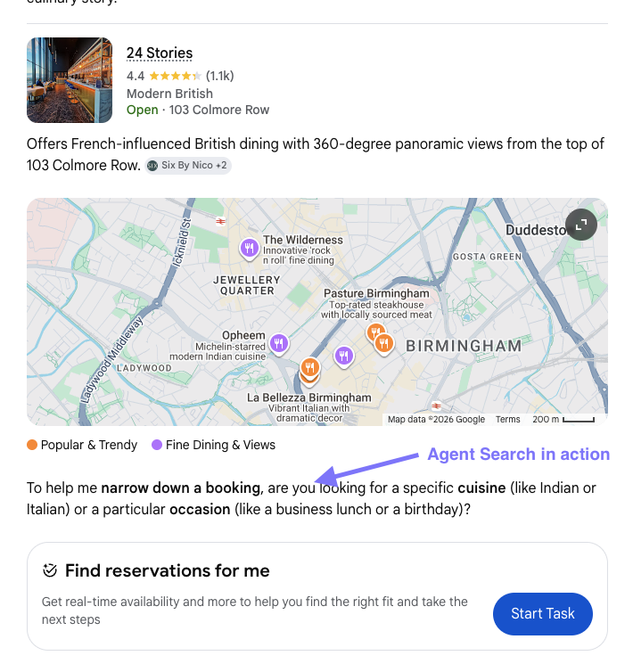Click the orange Popular & Trendy legend dot
Image resolution: width=633 pixels, height=672 pixels.
coord(32,445)
